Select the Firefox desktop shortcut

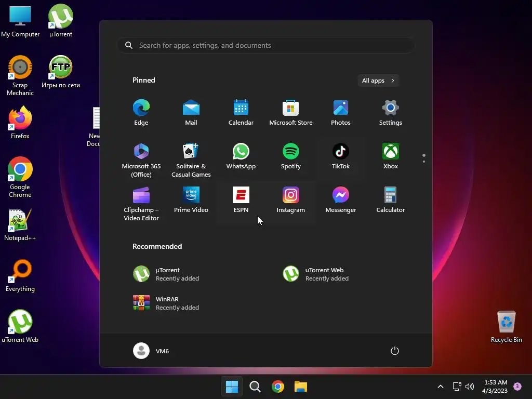pyautogui.click(x=20, y=123)
